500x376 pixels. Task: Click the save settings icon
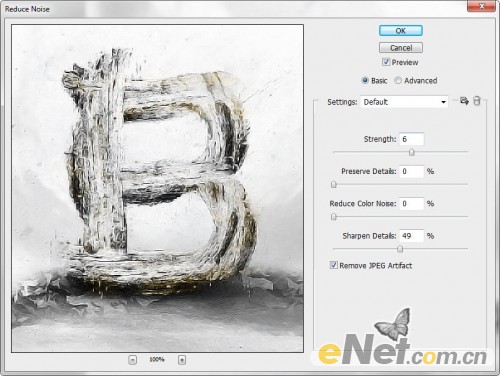pos(464,101)
